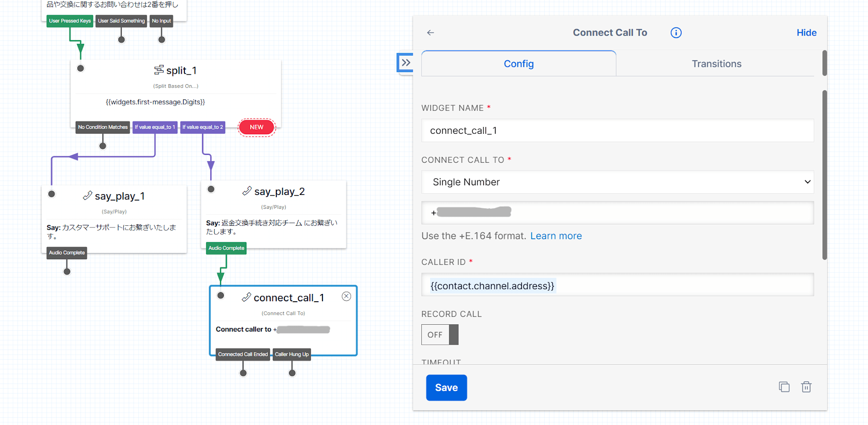Select the connect_call_1 widget title

[289, 298]
